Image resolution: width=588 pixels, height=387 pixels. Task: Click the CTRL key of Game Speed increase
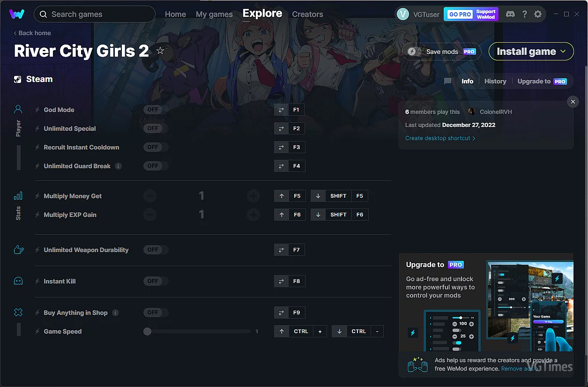tap(301, 331)
